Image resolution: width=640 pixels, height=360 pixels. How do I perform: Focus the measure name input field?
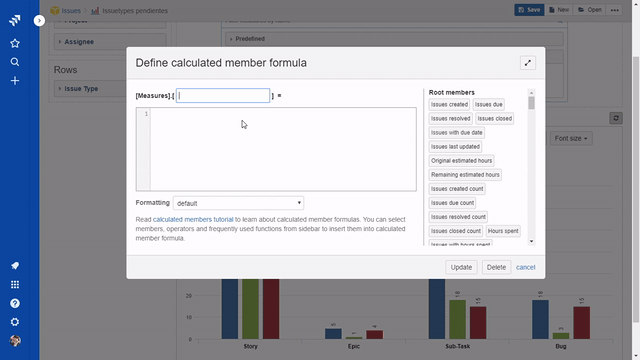click(223, 96)
